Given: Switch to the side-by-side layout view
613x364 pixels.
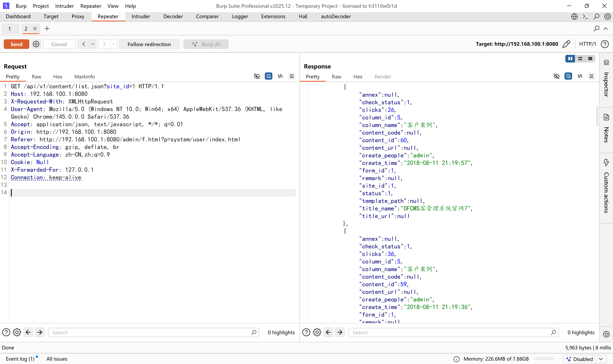Looking at the screenshot, I should tap(570, 59).
